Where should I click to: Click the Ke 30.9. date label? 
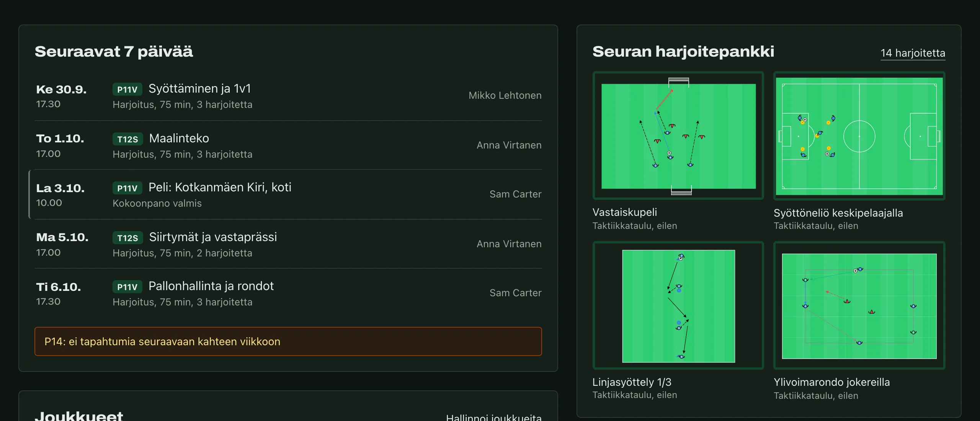61,90
